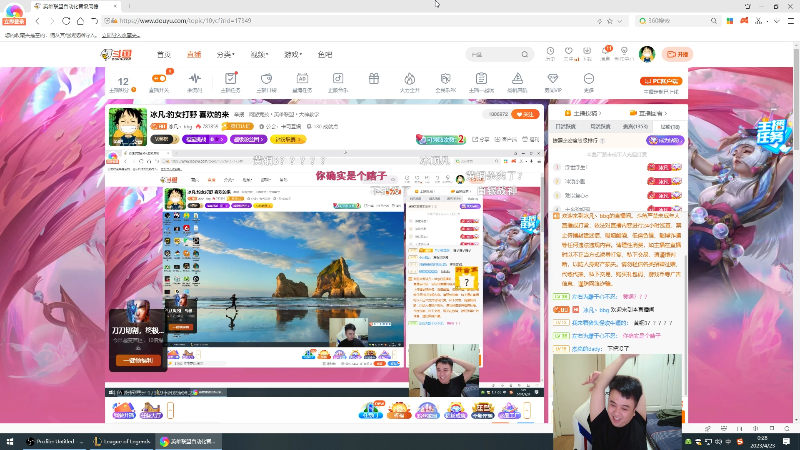Image resolution: width=800 pixels, height=450 pixels.
Task: Open the watch history clock icon
Action: click(x=550, y=53)
